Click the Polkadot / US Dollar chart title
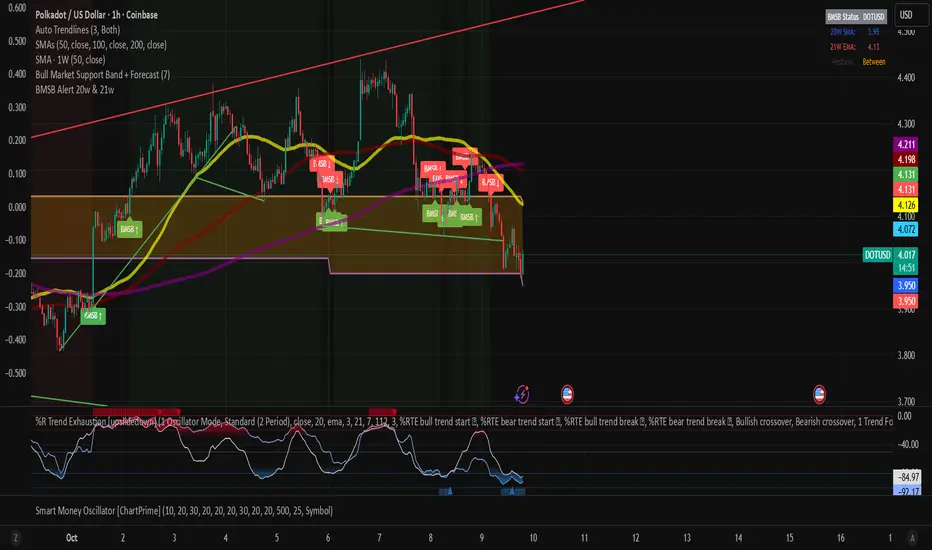 click(96, 15)
